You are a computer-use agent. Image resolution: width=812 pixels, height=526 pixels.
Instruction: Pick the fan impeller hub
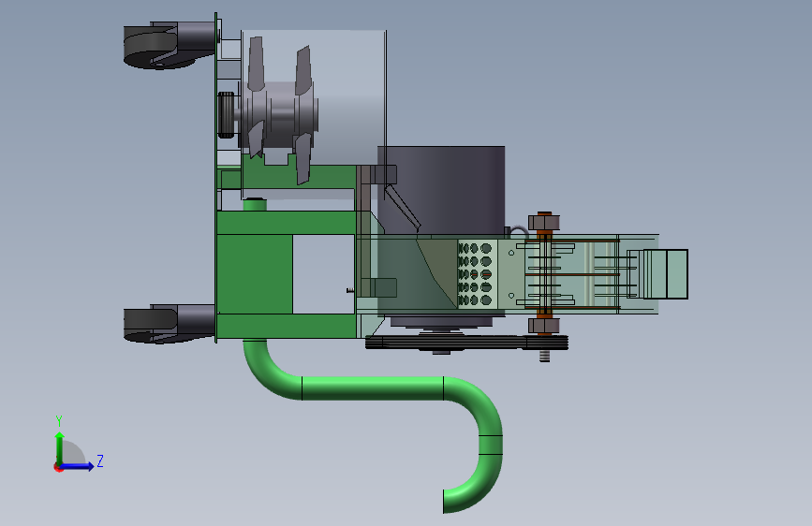282,115
